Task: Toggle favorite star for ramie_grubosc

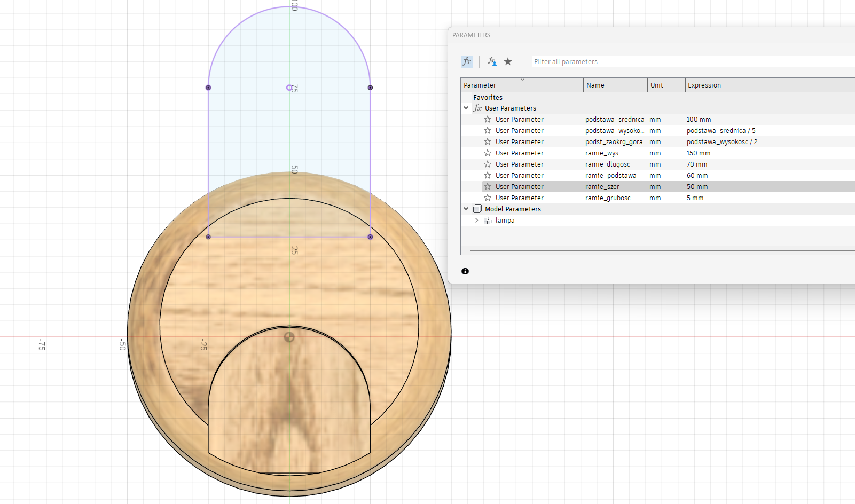Action: click(x=488, y=198)
